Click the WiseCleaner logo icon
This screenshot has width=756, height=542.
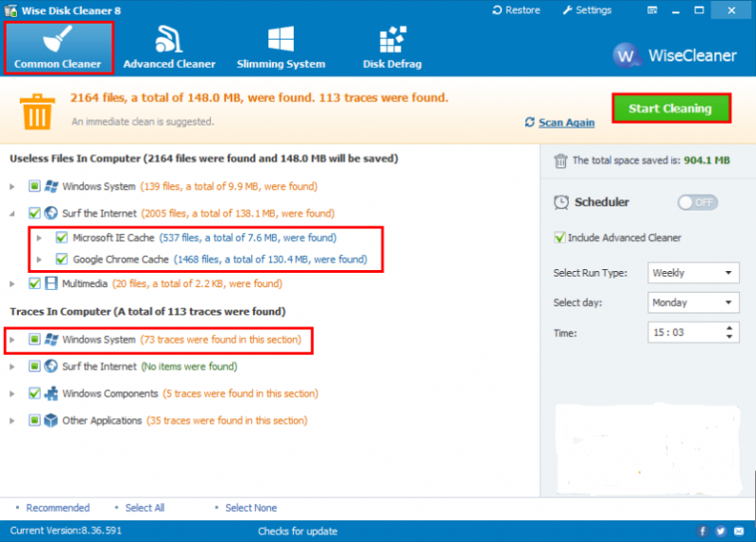(x=627, y=56)
